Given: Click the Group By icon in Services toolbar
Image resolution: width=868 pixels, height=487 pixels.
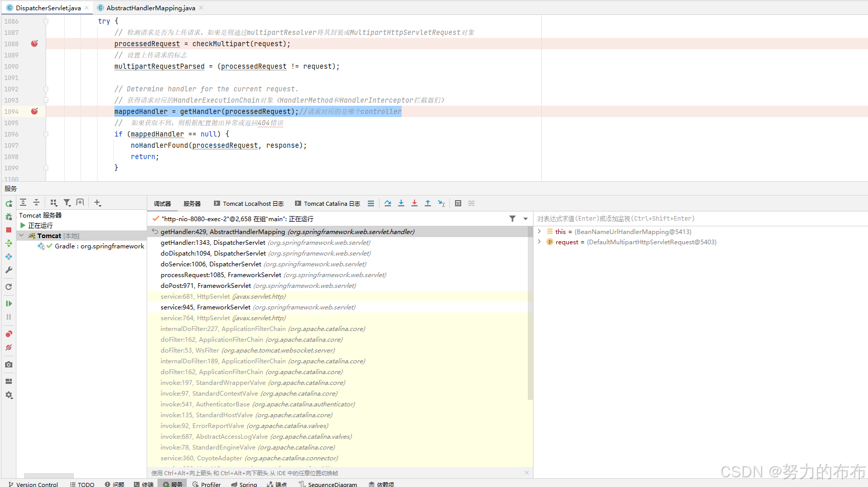Looking at the screenshot, I should [54, 203].
